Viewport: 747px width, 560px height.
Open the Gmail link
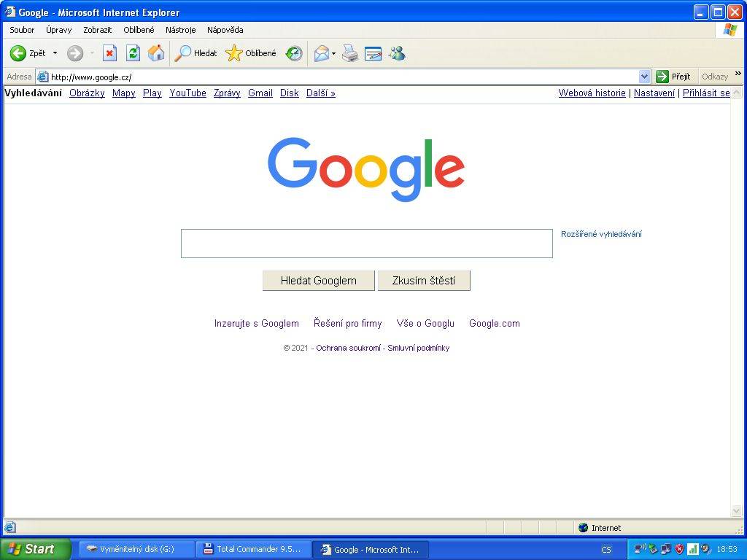coord(260,93)
